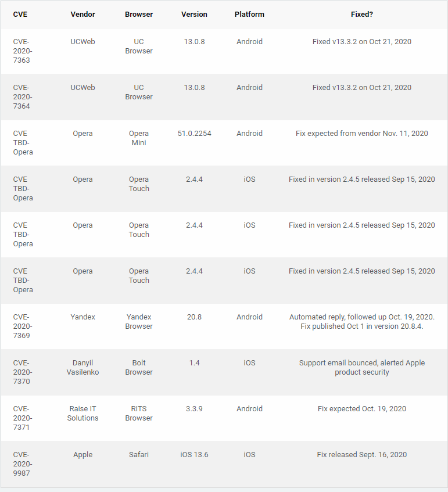Click the RITS Browser cell

pyautogui.click(x=139, y=413)
